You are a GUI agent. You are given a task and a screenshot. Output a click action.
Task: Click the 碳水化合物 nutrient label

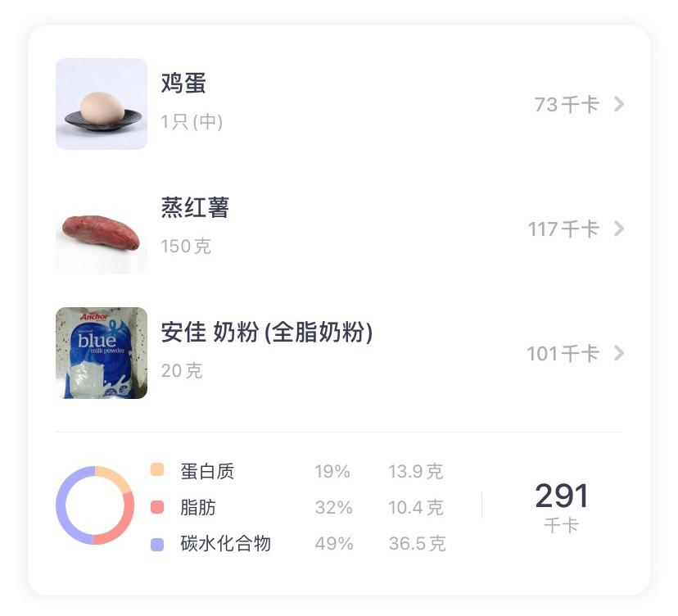pyautogui.click(x=225, y=543)
